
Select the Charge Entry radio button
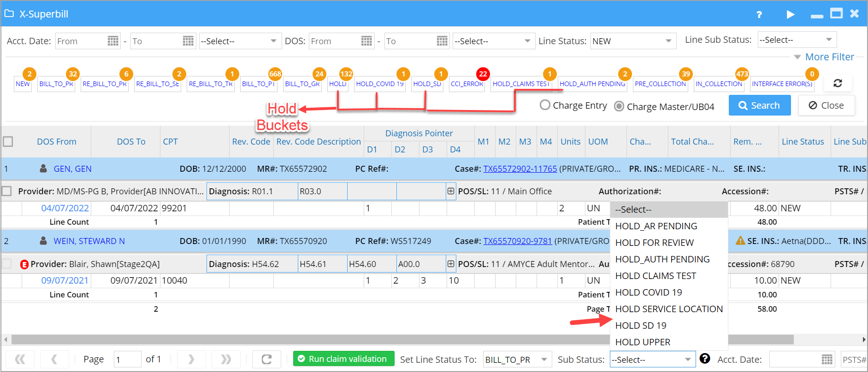pos(545,105)
